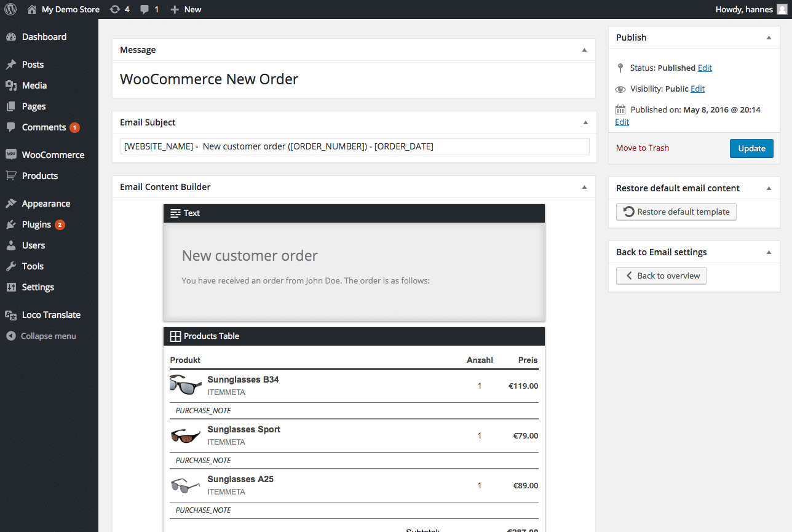The width and height of the screenshot is (792, 532).
Task: Click the €119.00 price cell
Action: (523, 386)
